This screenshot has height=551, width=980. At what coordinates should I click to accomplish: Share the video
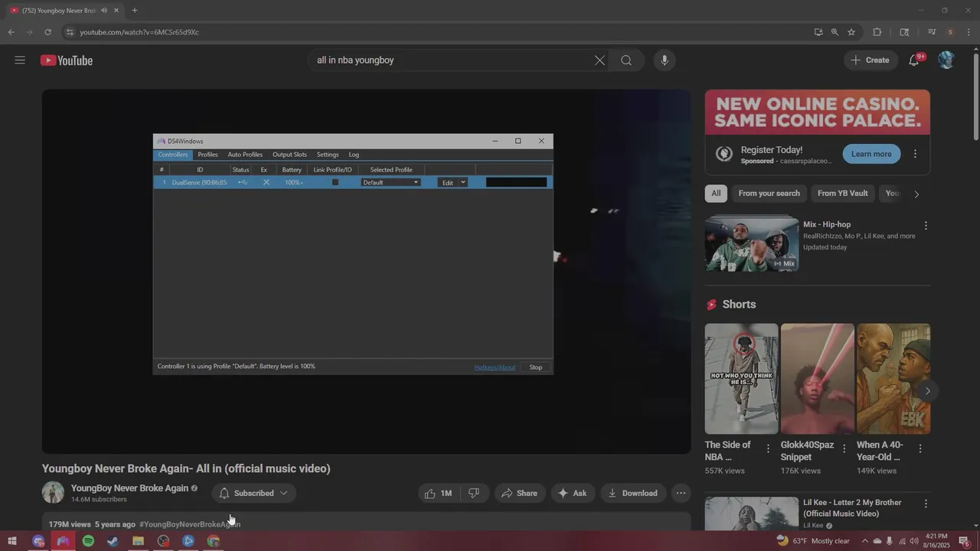tap(520, 493)
